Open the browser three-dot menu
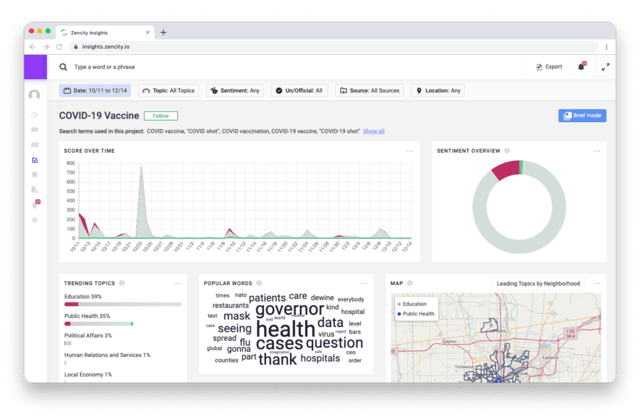 (x=607, y=47)
